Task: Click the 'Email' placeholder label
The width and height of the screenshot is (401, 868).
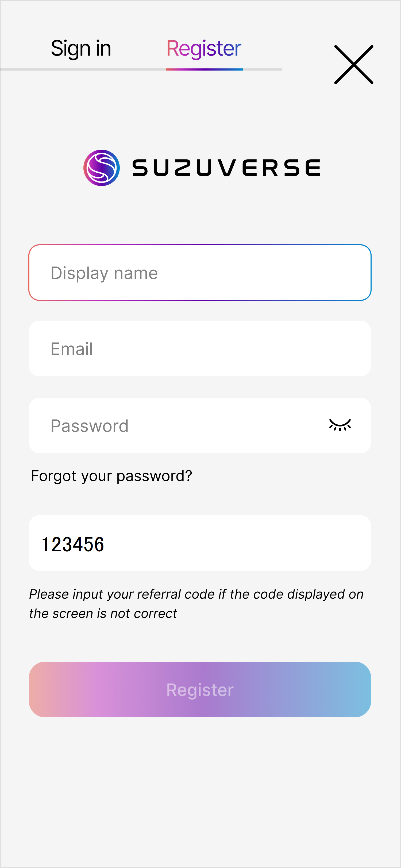Action: click(71, 349)
